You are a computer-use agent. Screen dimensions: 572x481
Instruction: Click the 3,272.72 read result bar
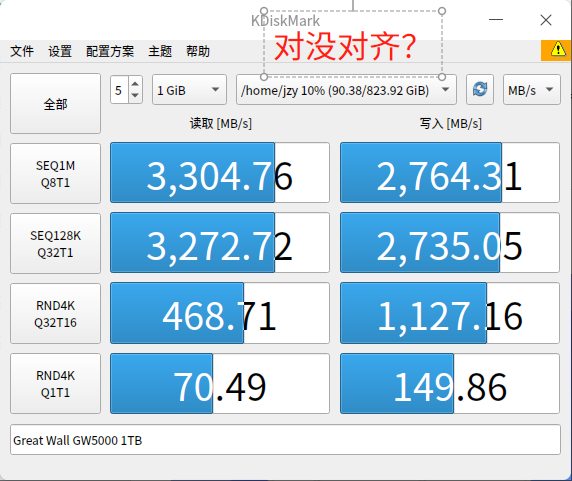coord(220,243)
